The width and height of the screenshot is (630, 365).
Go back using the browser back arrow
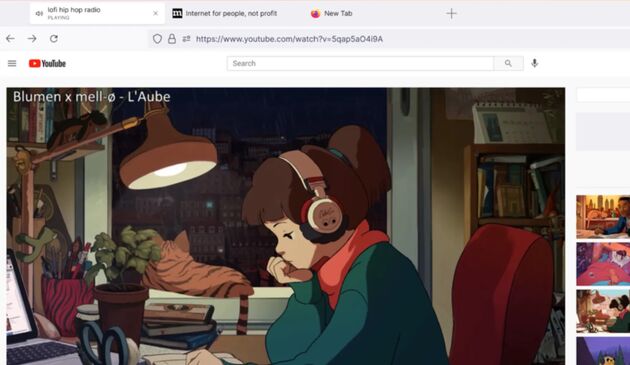tap(10, 39)
